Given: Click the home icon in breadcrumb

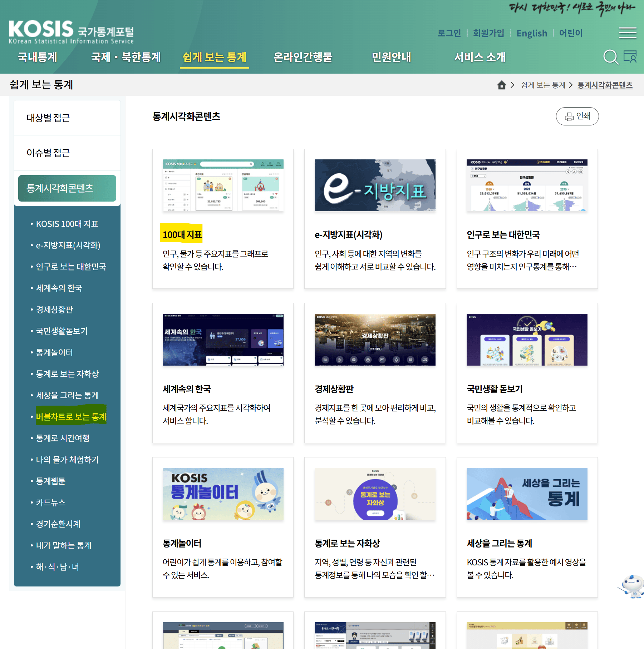Looking at the screenshot, I should click(501, 85).
